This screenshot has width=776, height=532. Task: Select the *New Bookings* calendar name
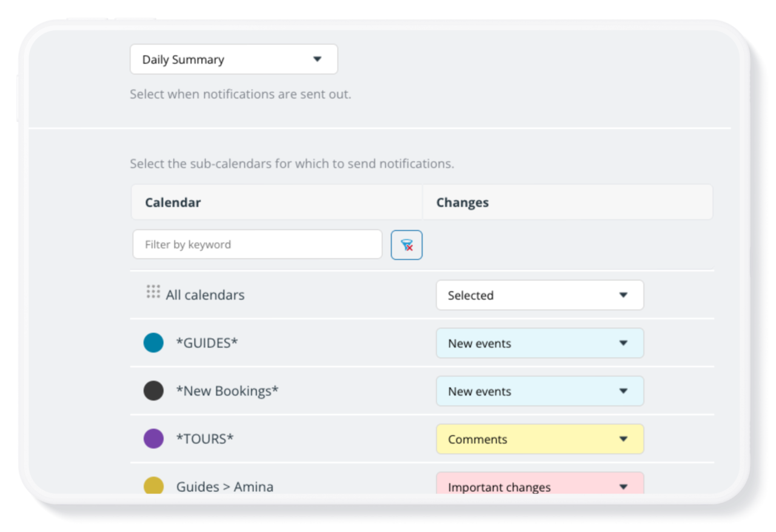click(x=227, y=391)
